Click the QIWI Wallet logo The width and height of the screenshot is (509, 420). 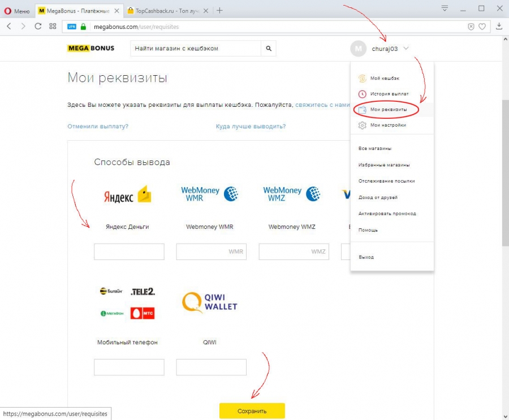pos(210,302)
